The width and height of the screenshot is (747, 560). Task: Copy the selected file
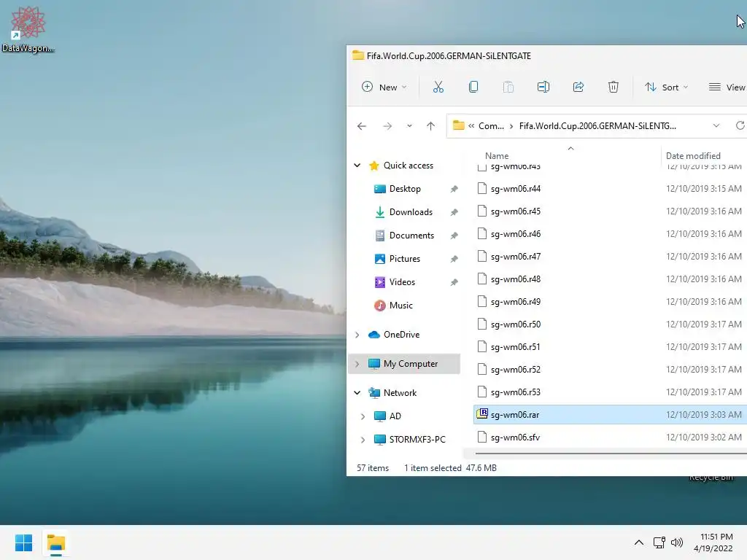click(x=473, y=87)
